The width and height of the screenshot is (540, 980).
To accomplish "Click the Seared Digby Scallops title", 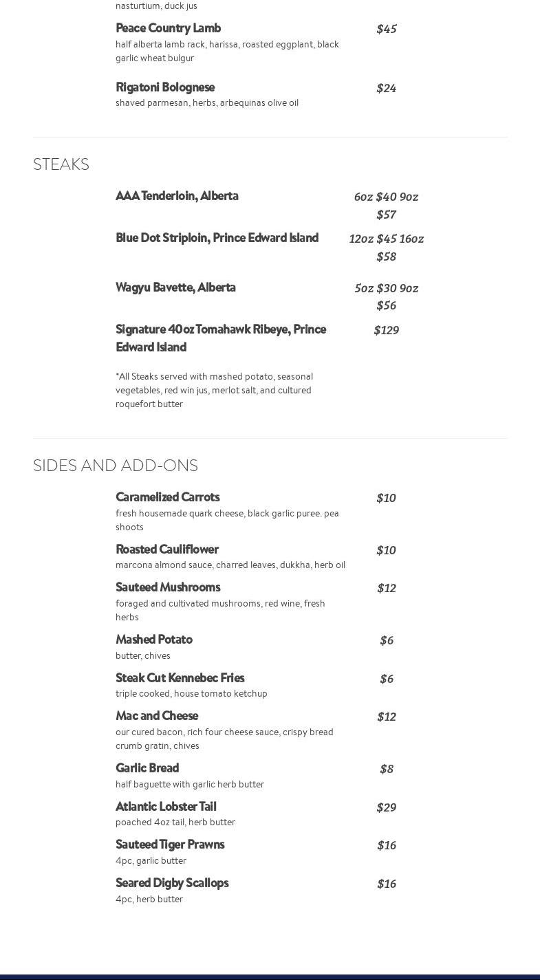I will point(172,883).
